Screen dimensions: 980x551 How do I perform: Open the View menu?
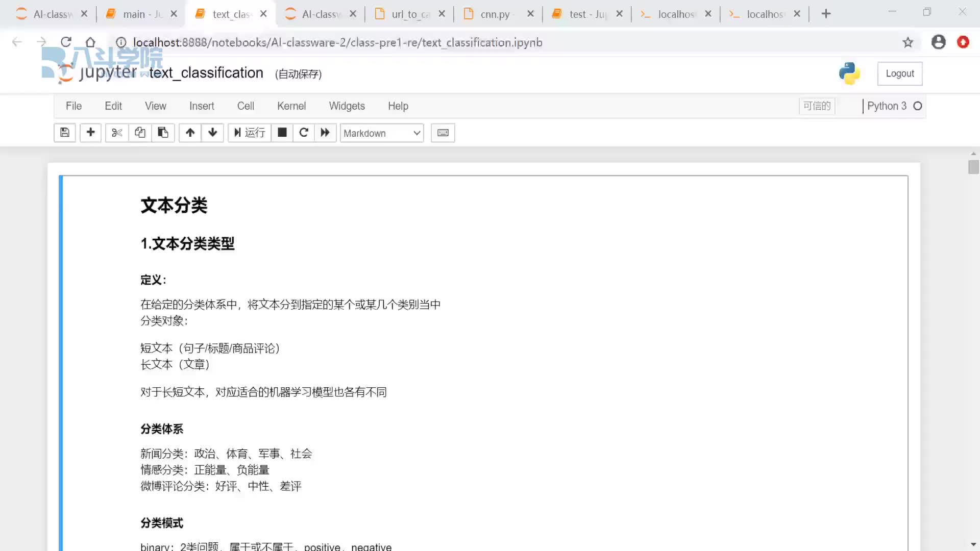156,106
